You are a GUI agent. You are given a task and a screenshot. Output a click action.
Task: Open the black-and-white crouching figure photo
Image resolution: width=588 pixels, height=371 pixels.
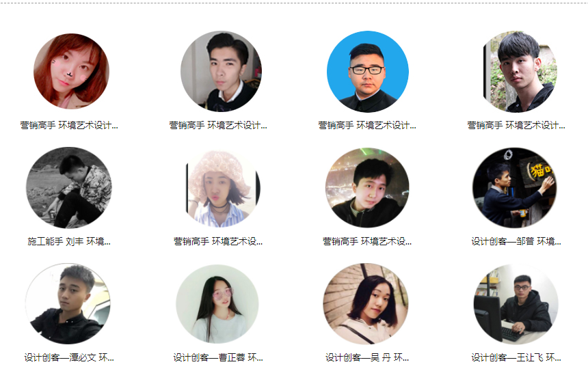[x=68, y=187]
